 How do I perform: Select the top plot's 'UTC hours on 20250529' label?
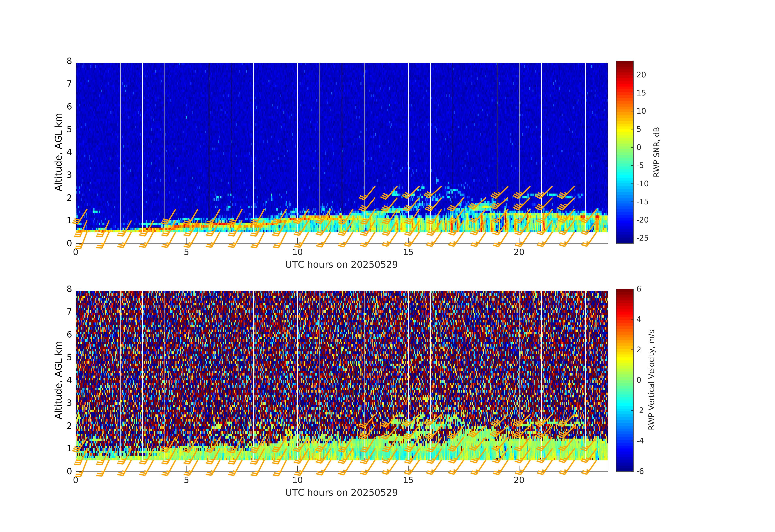click(341, 265)
